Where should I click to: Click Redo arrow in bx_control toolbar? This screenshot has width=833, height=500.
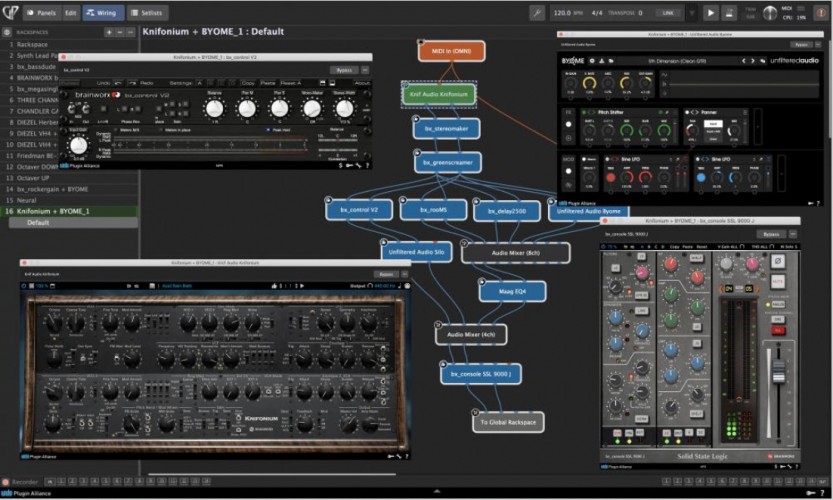click(x=132, y=83)
